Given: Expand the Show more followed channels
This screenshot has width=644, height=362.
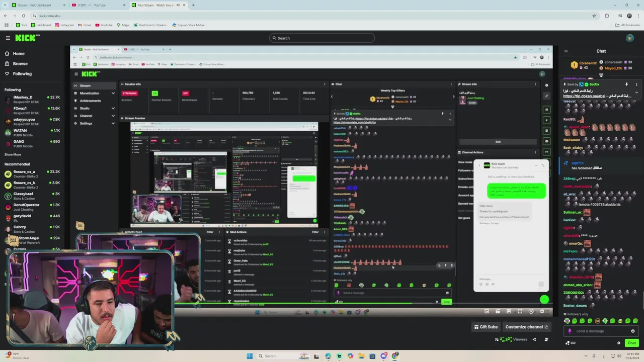Looking at the screenshot, I should (x=13, y=154).
